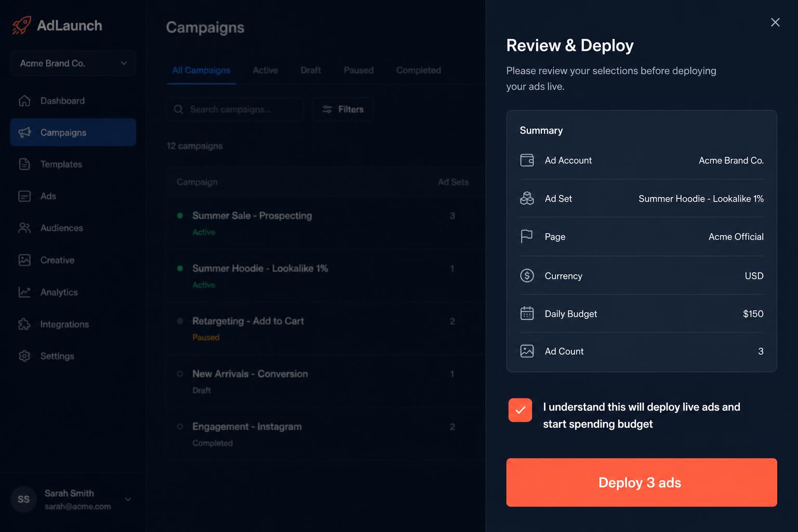Click the Ad Account wallet icon

point(527,160)
